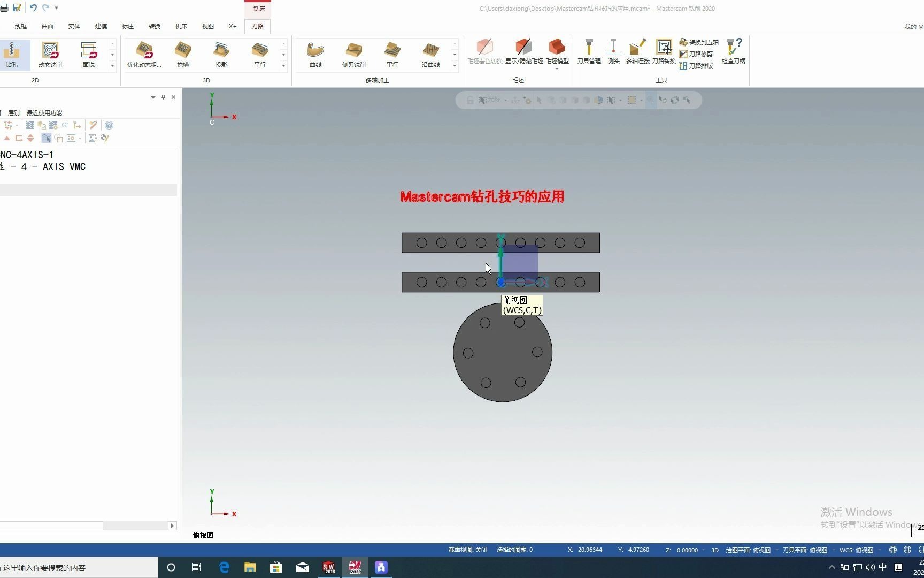
Task: Click 刀路修剪 trim toolpath
Action: point(696,54)
